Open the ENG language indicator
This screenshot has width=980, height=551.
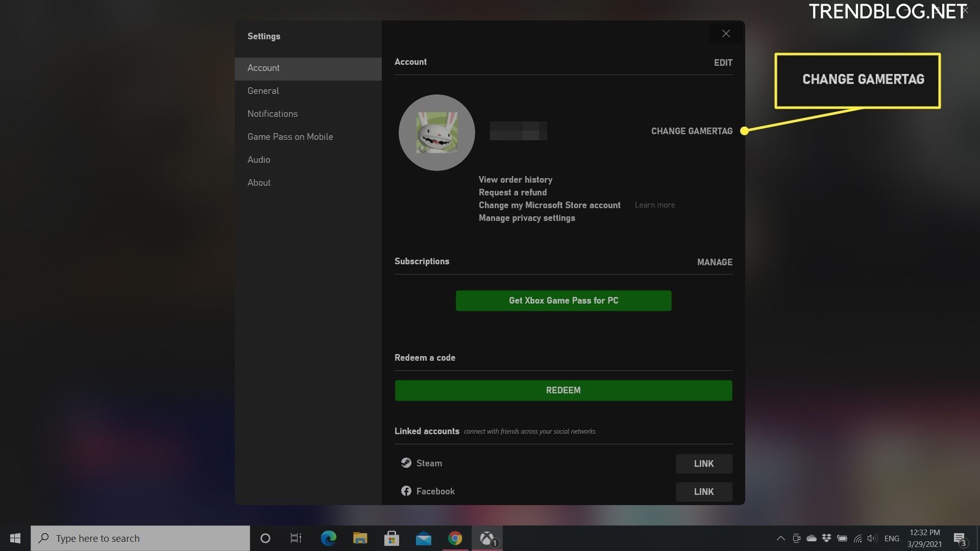[x=892, y=538]
